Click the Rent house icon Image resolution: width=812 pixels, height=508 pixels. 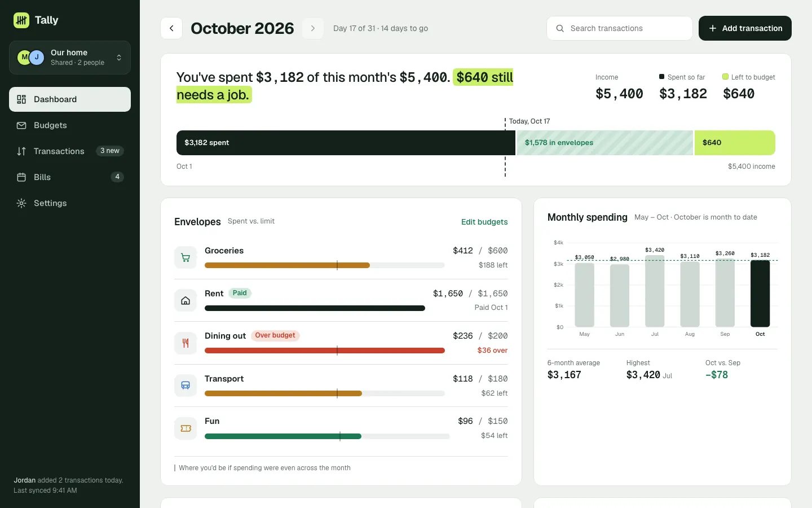click(x=186, y=301)
